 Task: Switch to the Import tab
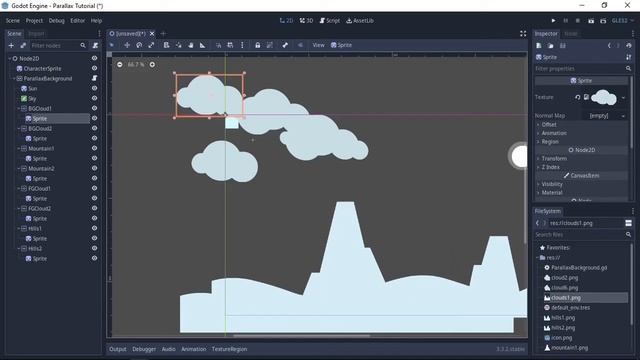pyautogui.click(x=36, y=33)
